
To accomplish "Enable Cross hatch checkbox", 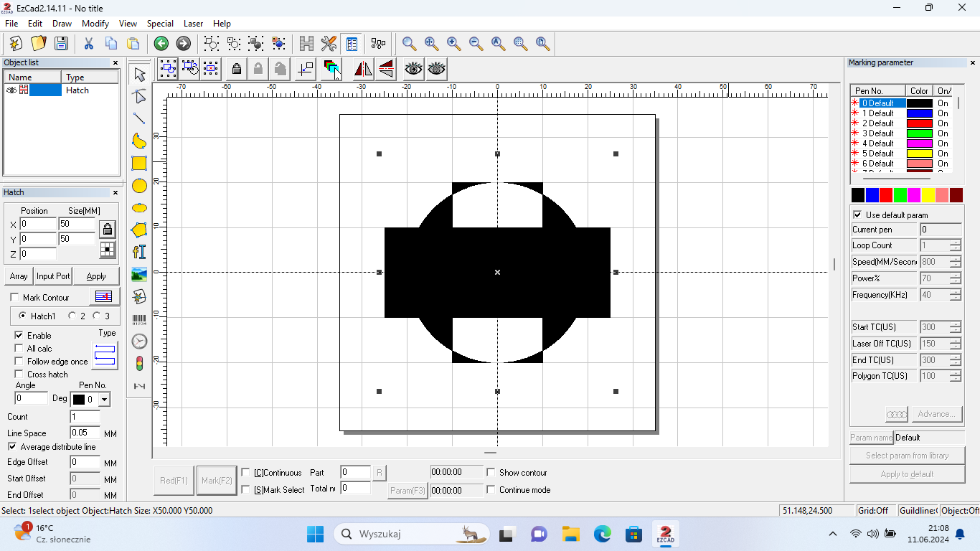I will click(19, 374).
